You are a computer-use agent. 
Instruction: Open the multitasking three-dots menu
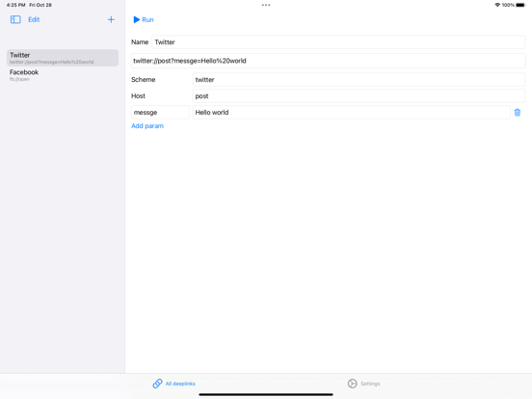tap(266, 5)
